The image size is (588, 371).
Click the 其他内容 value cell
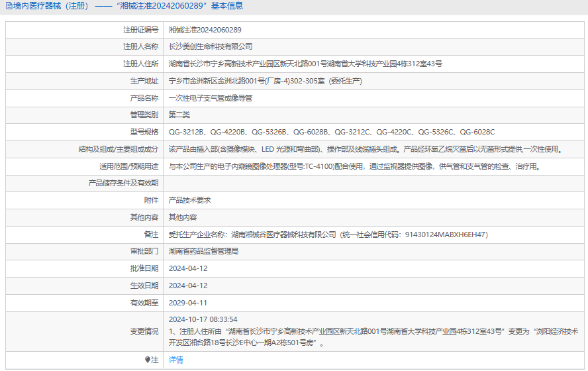click(x=183, y=217)
